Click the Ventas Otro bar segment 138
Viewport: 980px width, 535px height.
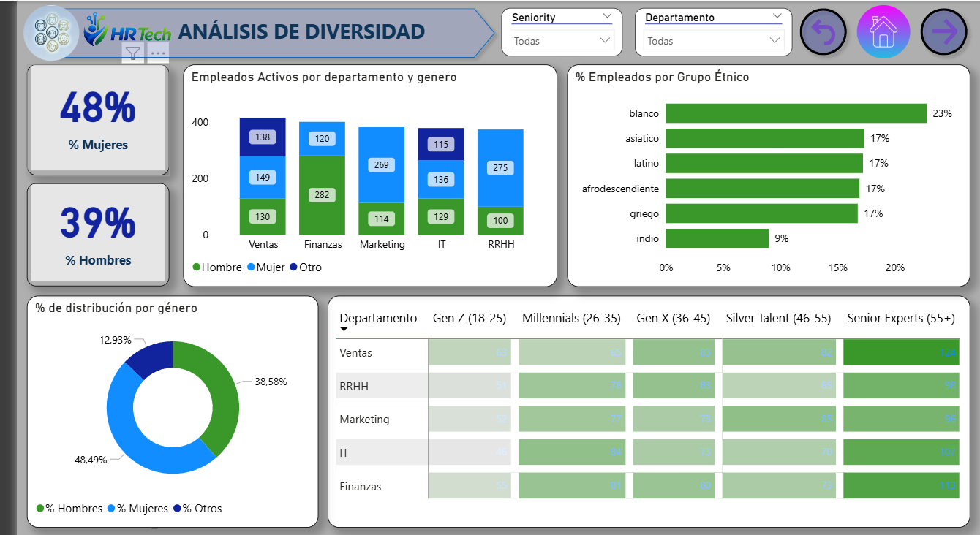click(263, 137)
